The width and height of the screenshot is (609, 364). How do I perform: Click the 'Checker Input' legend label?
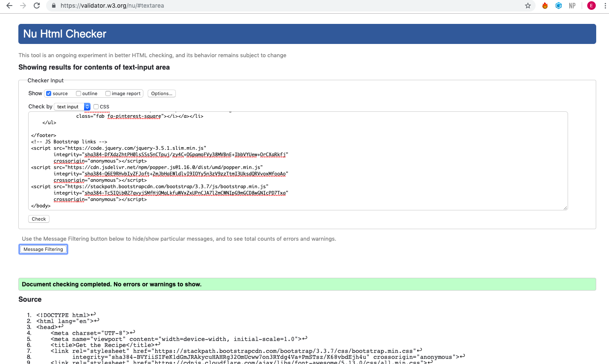(46, 80)
